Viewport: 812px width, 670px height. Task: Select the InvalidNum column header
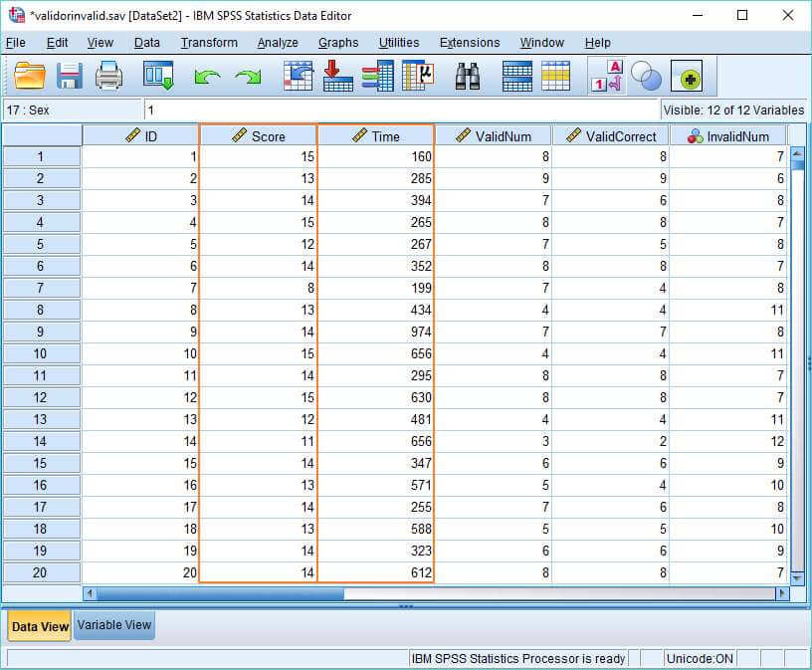click(728, 136)
